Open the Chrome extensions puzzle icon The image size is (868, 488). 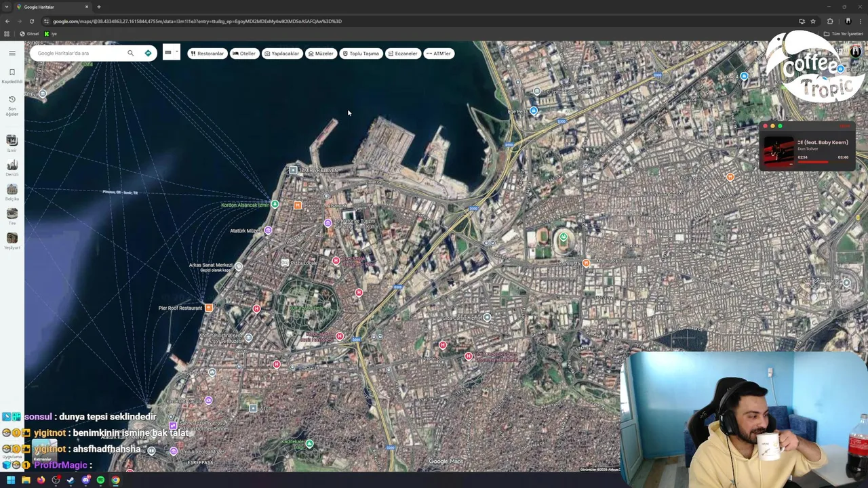click(x=830, y=21)
